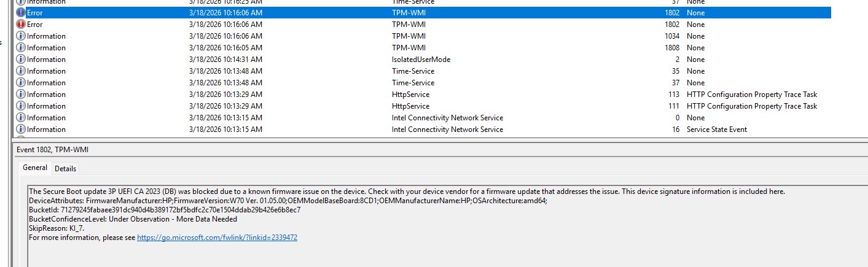
Task: Click information icon for Time-Service event 35
Action: [21, 71]
